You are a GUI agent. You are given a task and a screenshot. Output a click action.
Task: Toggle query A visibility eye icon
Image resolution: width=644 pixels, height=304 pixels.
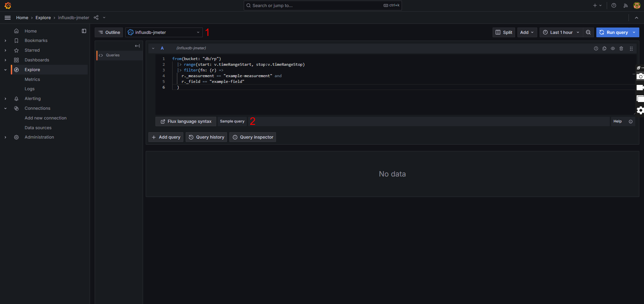point(613,49)
